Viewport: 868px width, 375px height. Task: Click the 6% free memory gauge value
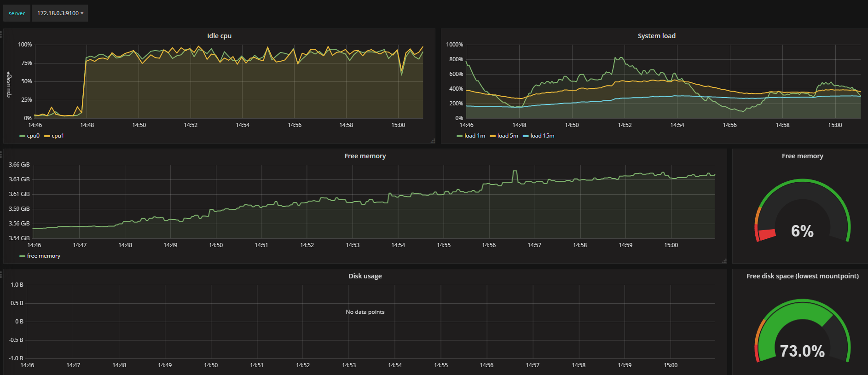pos(802,231)
